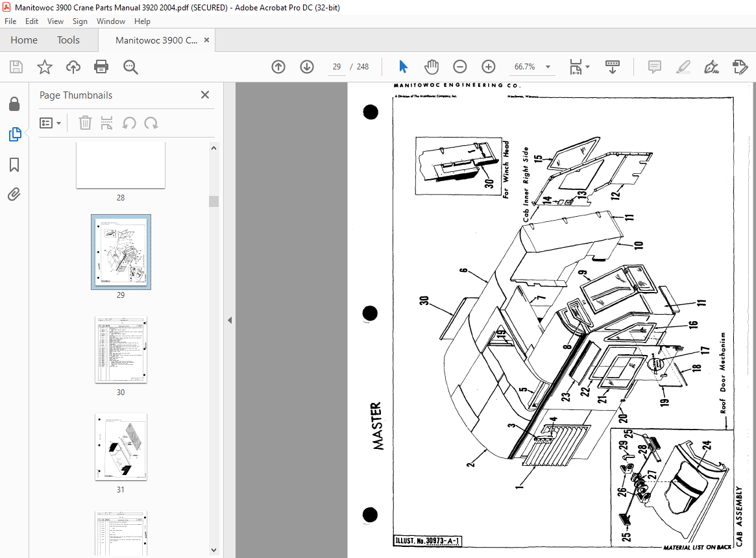Select page 29 thumbnail
Image resolution: width=756 pixels, height=558 pixels.
[x=121, y=252]
